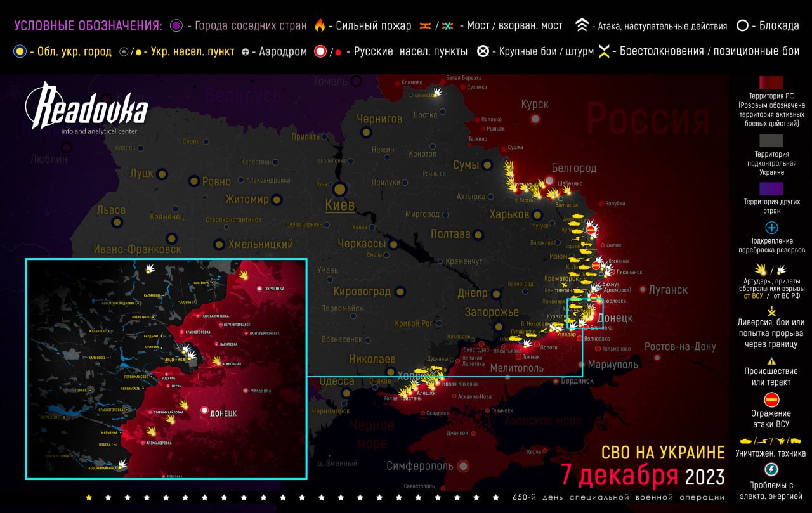Click the crossed-circle Крупные бои icon
The width and height of the screenshot is (812, 513).
pyautogui.click(x=483, y=51)
